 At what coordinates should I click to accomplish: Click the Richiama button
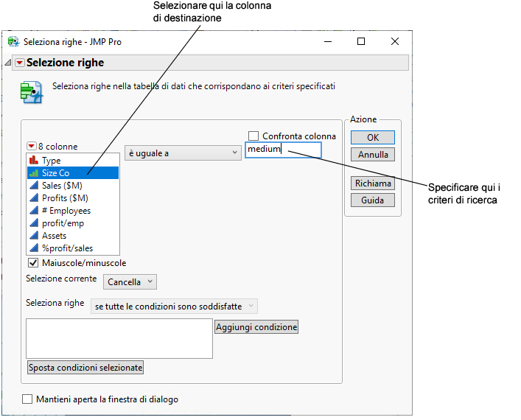coord(373,183)
